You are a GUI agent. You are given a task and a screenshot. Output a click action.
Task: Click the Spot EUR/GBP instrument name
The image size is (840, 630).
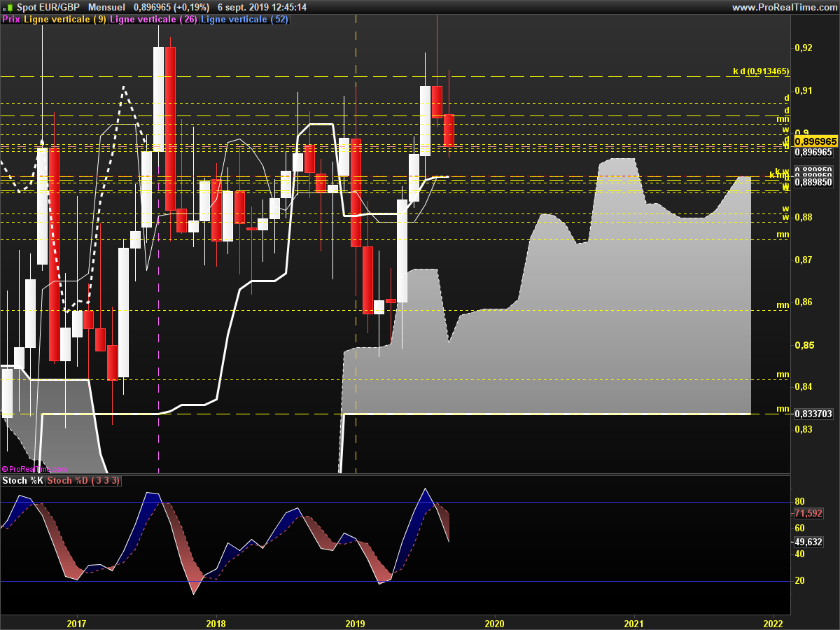tap(48, 7)
